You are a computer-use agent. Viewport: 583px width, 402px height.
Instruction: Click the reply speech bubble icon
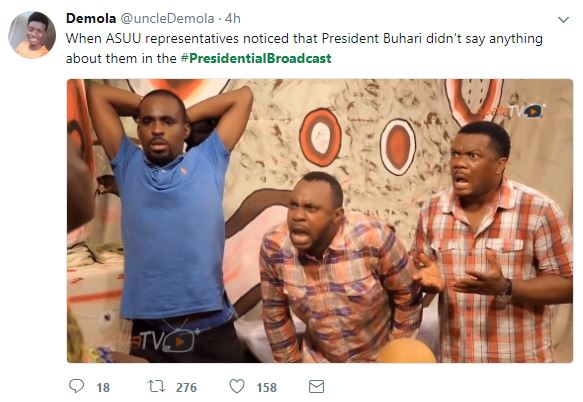coord(77,386)
